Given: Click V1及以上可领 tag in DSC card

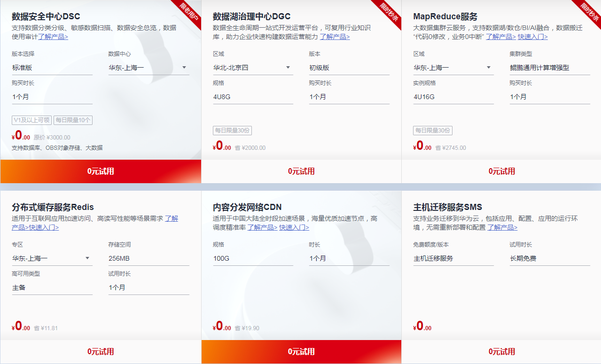Looking at the screenshot, I should 31,120.
